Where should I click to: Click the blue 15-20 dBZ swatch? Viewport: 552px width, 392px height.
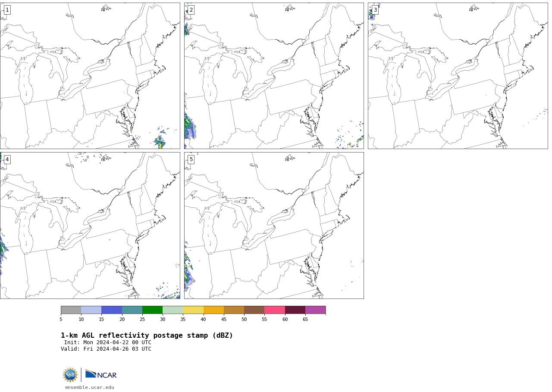coord(112,310)
